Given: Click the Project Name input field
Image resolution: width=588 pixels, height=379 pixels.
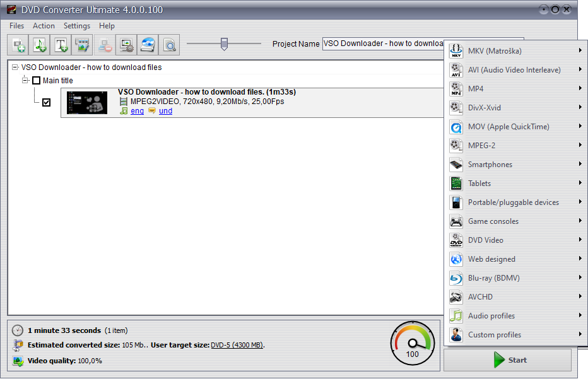Looking at the screenshot, I should [383, 44].
